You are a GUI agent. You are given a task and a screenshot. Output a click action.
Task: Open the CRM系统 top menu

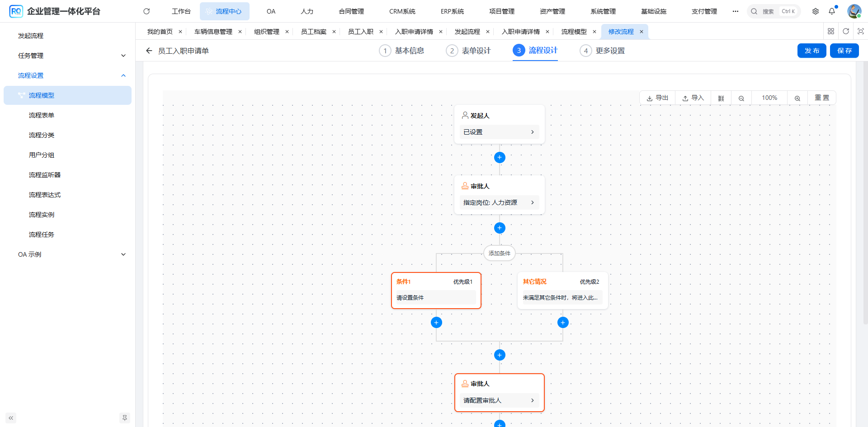(402, 11)
